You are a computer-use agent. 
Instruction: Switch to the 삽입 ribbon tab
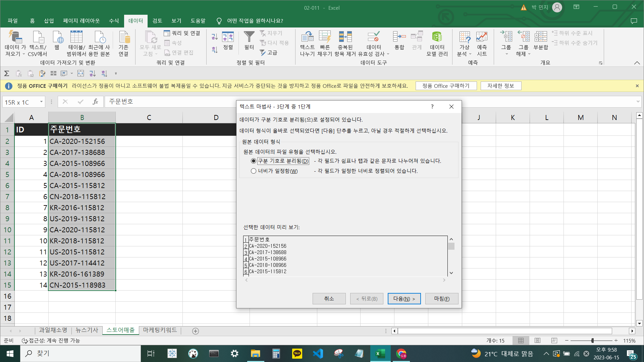49,21
